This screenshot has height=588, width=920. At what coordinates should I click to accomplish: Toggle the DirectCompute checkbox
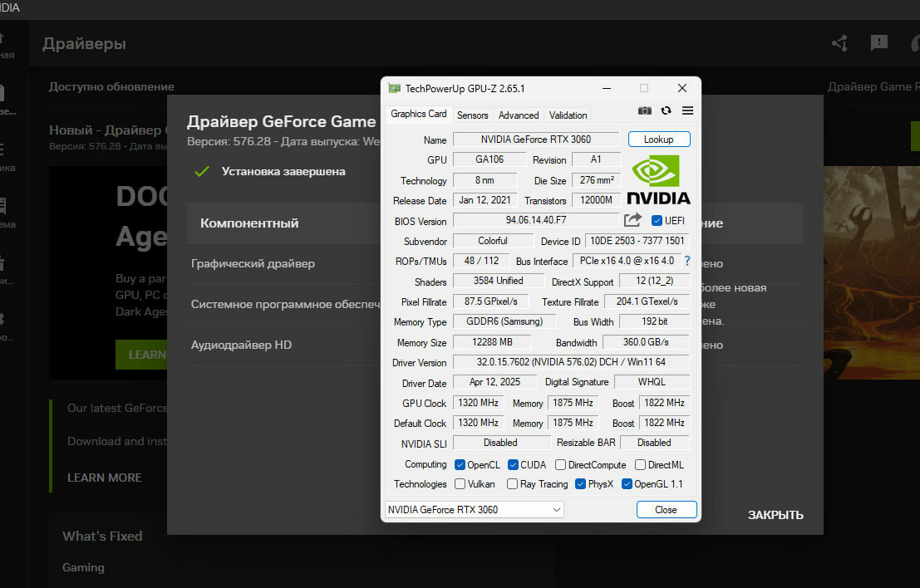(x=560, y=464)
